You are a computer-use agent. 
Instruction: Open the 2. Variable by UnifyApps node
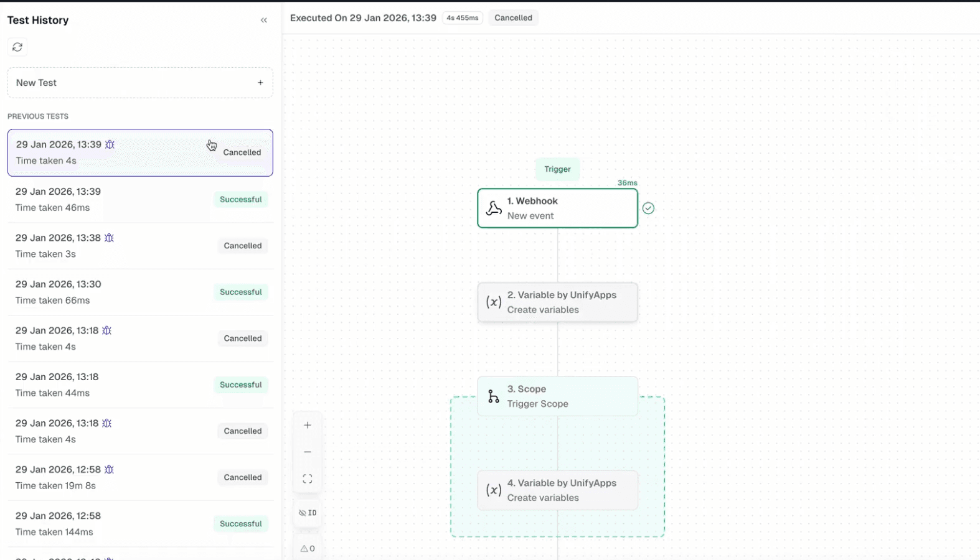[557, 302]
